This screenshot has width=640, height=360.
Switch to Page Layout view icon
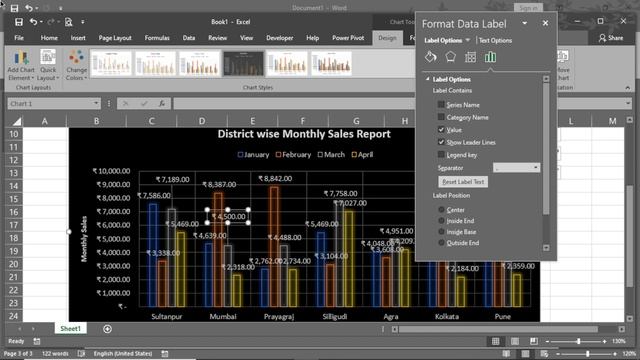click(515, 341)
